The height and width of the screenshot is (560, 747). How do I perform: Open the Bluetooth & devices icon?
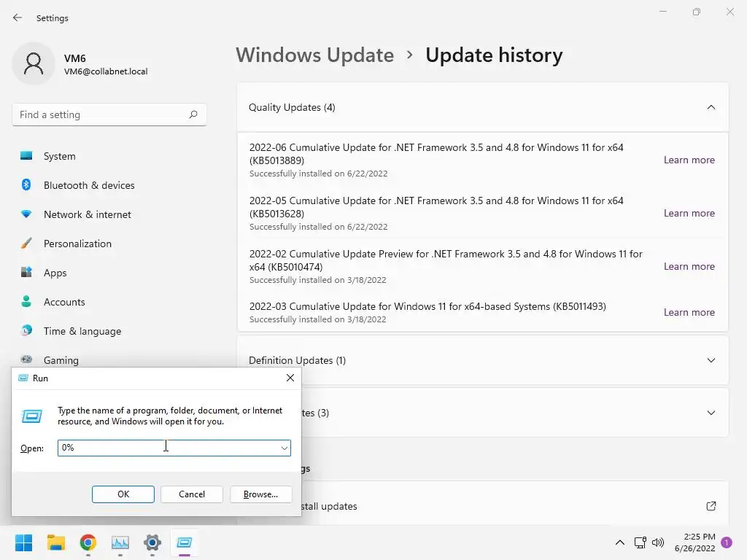pyautogui.click(x=26, y=184)
